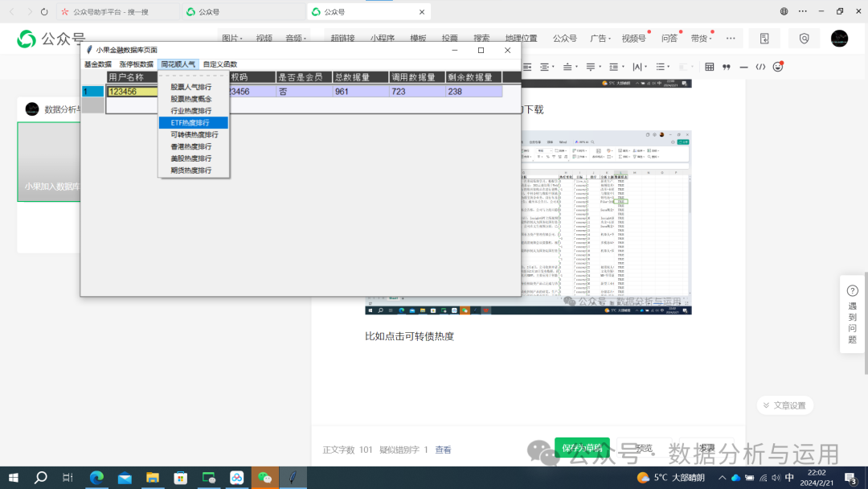Open 遇到问题 help sidebar button
The height and width of the screenshot is (489, 868).
853,314
